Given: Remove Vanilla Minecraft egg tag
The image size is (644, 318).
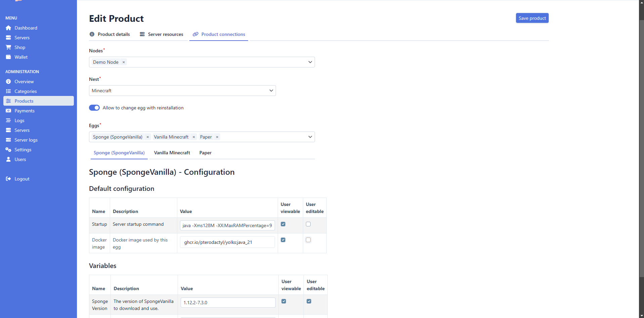Looking at the screenshot, I should pos(194,137).
